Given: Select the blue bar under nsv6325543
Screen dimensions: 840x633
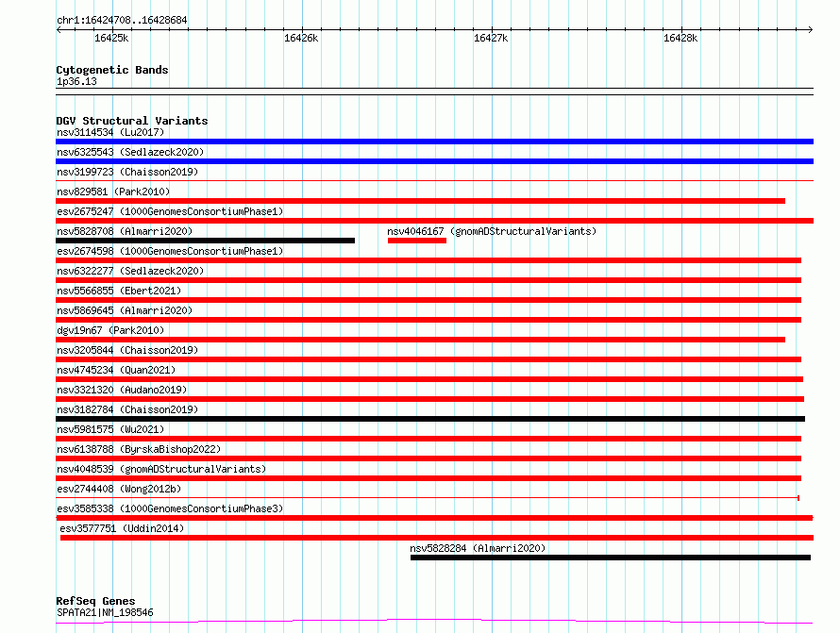Looking at the screenshot, I should [434, 161].
